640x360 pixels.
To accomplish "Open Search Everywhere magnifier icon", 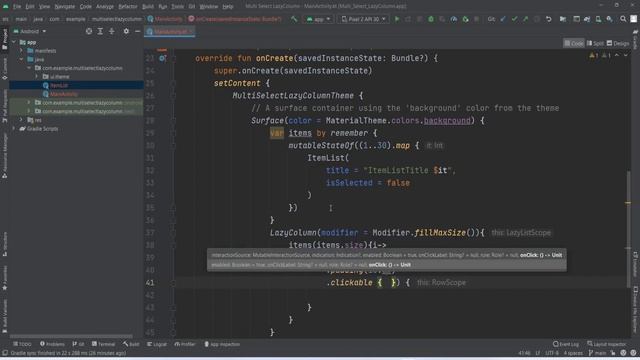I will pos(623,19).
